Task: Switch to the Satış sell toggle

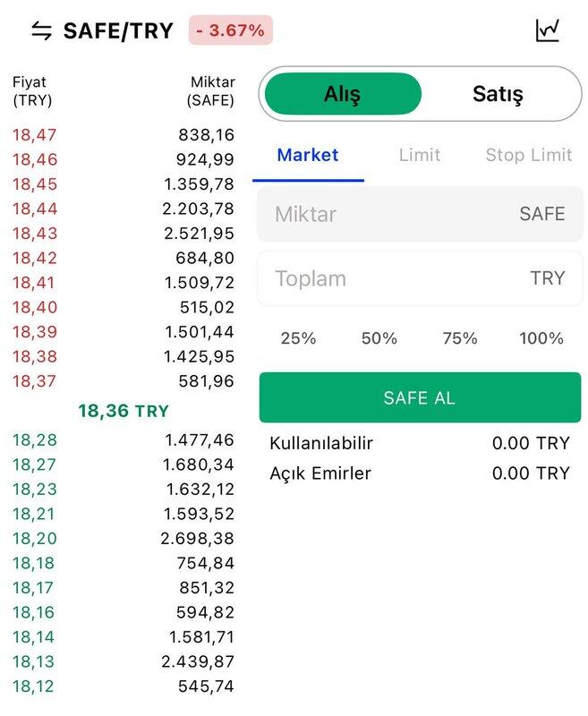Action: (498, 94)
